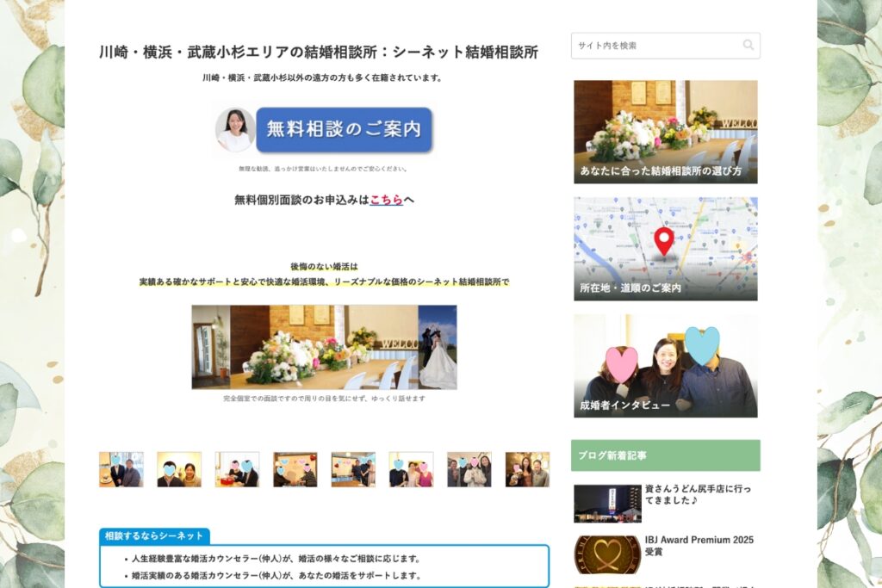The width and height of the screenshot is (882, 588).
Task: Open the last gallery thumbnail photo
Action: point(527,469)
